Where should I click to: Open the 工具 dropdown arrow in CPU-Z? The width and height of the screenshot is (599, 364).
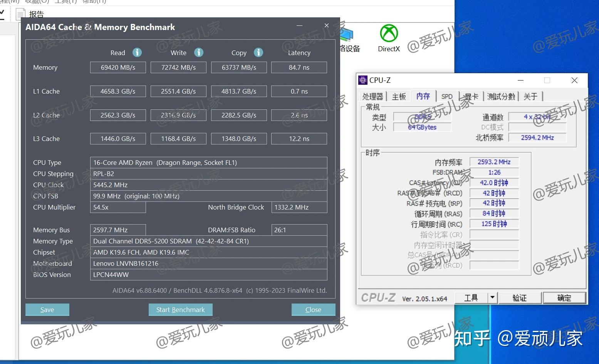click(x=492, y=297)
